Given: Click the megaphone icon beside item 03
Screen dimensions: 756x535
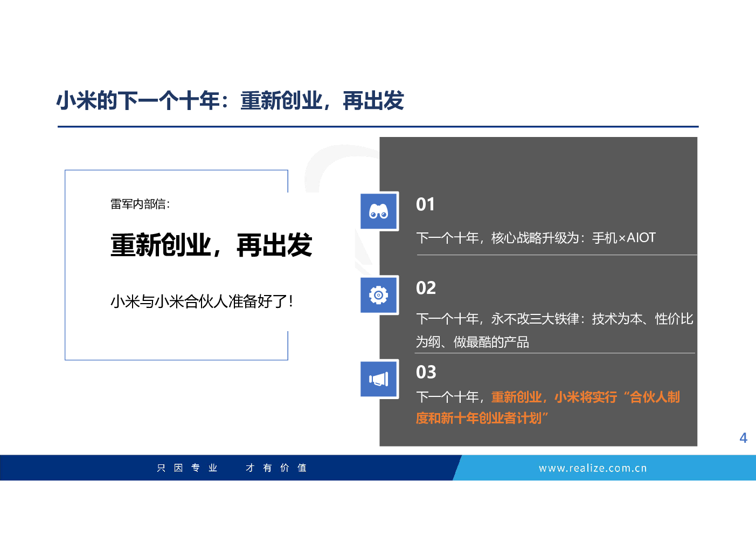Looking at the screenshot, I should 379,379.
